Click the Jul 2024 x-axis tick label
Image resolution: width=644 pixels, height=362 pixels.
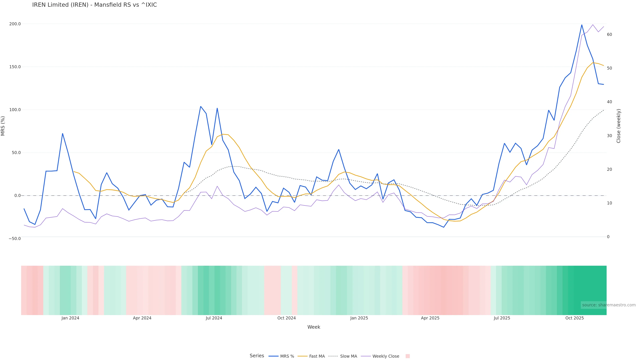(214, 318)
